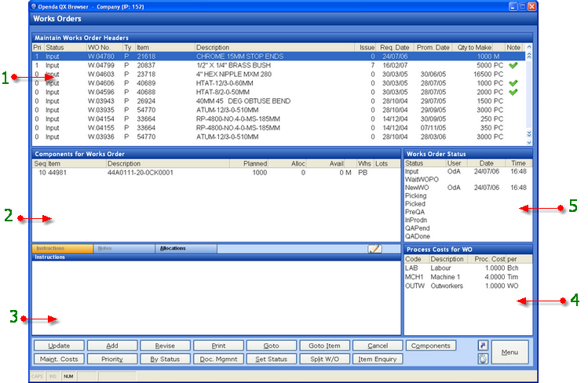Click the Add button
Image resolution: width=588 pixels, height=383 pixels.
tap(112, 345)
